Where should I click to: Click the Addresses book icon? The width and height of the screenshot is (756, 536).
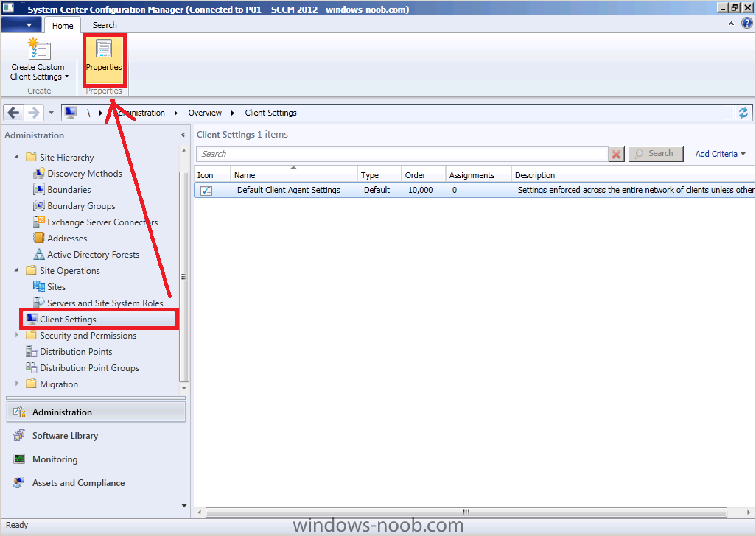click(38, 239)
